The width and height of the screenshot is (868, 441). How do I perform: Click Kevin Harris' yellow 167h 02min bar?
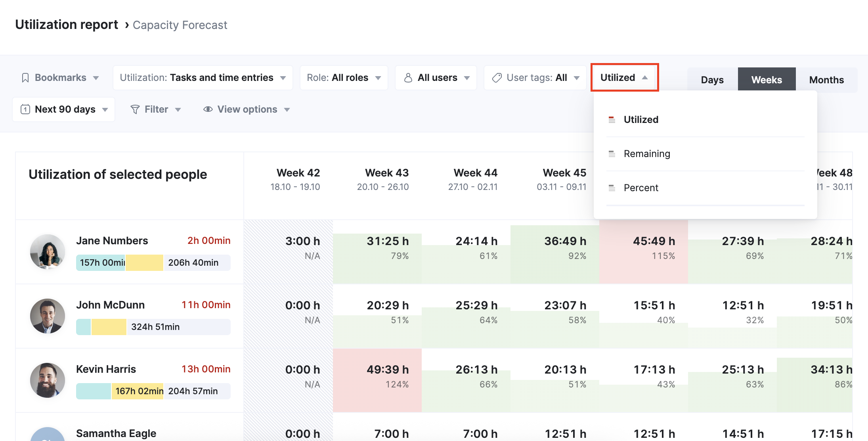[x=138, y=391]
